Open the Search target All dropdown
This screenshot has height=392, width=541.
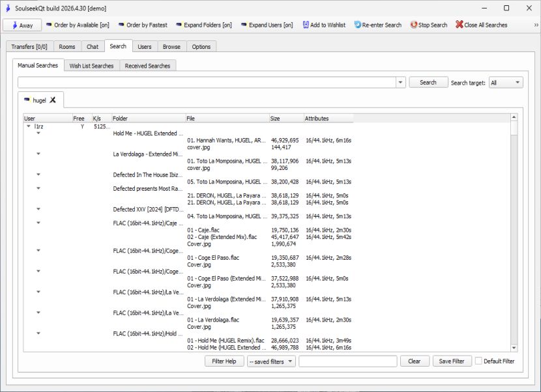pyautogui.click(x=505, y=83)
